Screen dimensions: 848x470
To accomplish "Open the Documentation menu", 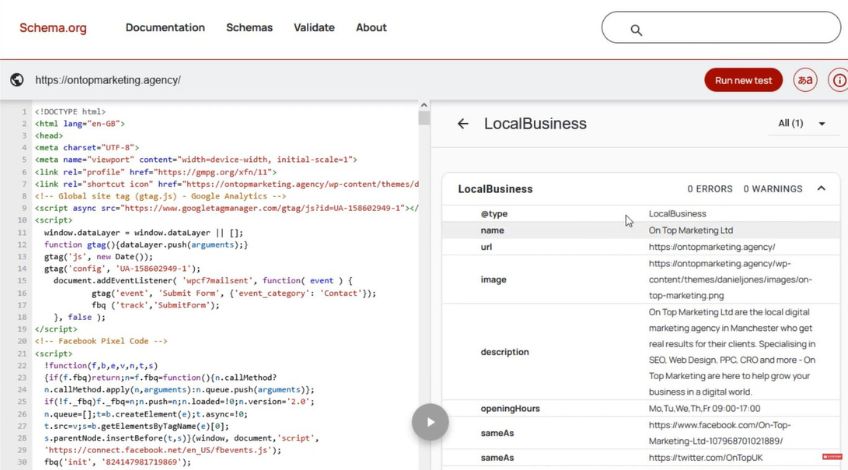I will [x=165, y=28].
